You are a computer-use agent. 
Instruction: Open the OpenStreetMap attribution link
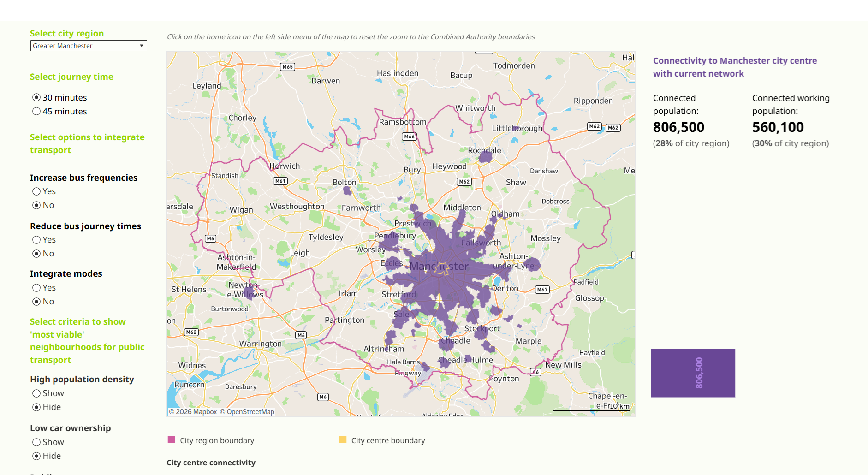tap(247, 412)
